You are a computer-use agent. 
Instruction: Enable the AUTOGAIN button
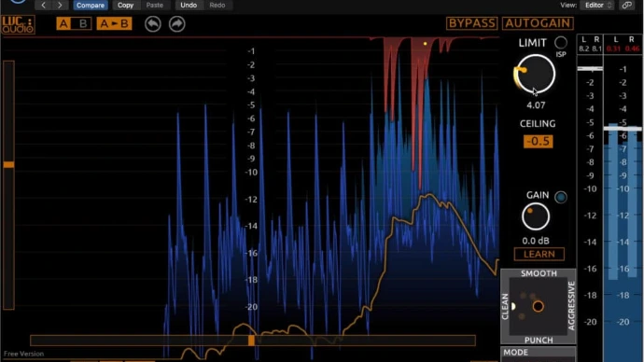point(538,23)
